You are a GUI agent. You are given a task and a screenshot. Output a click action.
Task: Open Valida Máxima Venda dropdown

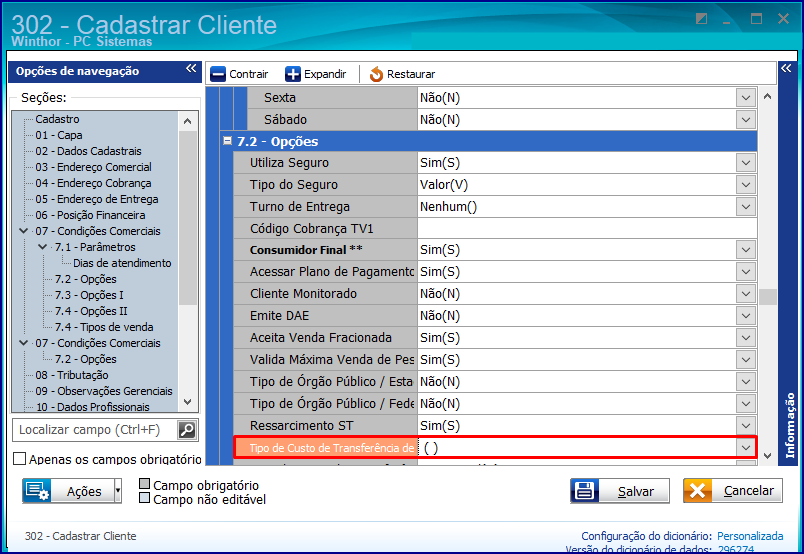click(746, 360)
